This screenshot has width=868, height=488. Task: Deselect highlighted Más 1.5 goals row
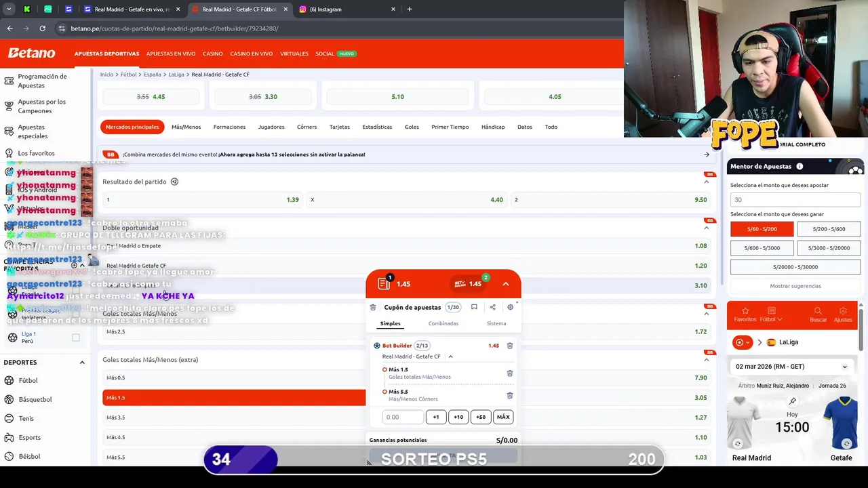pyautogui.click(x=234, y=398)
